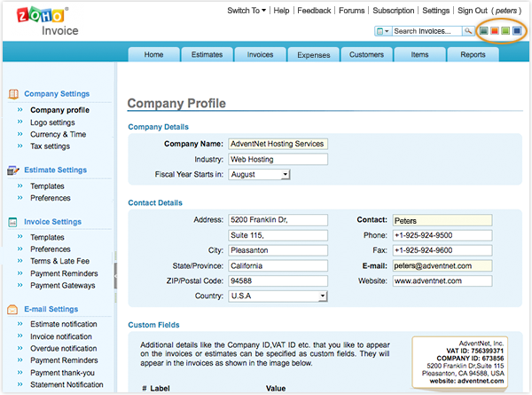Open Templates under Invoice Settings

47,237
